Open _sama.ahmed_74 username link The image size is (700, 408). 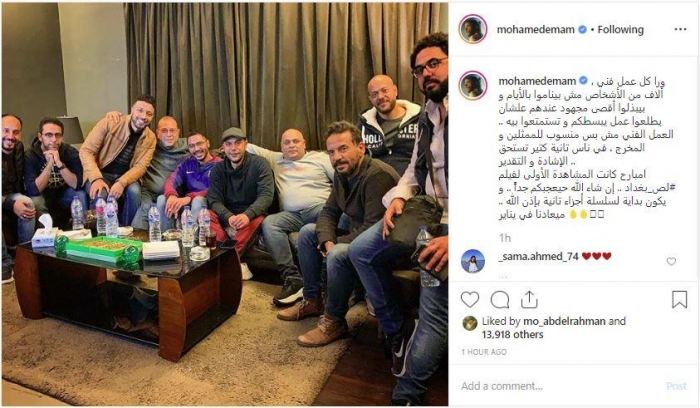coord(538,256)
